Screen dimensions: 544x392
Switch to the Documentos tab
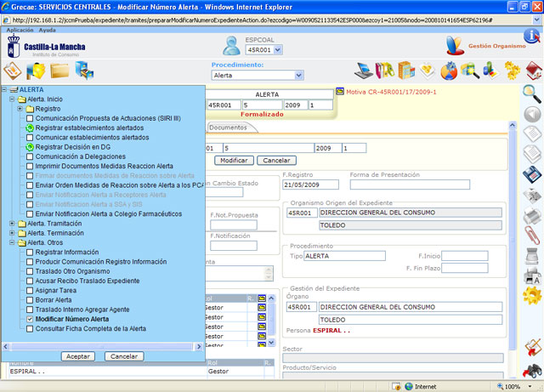click(x=229, y=128)
